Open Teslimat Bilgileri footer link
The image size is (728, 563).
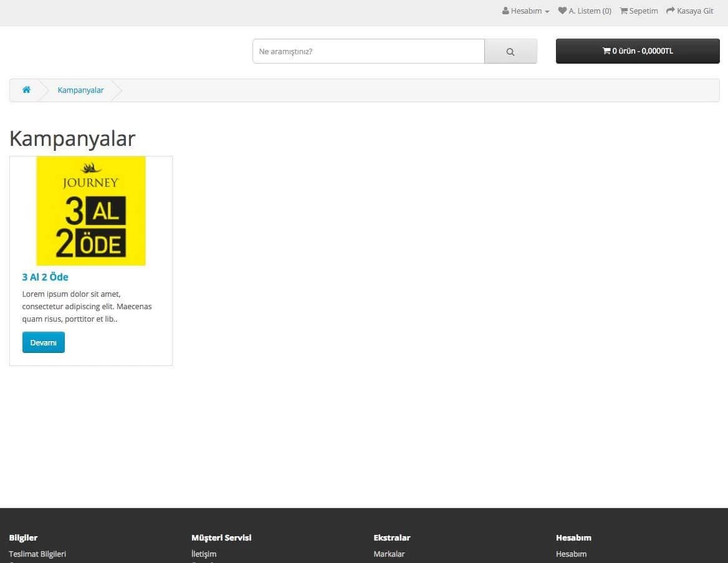tap(37, 554)
